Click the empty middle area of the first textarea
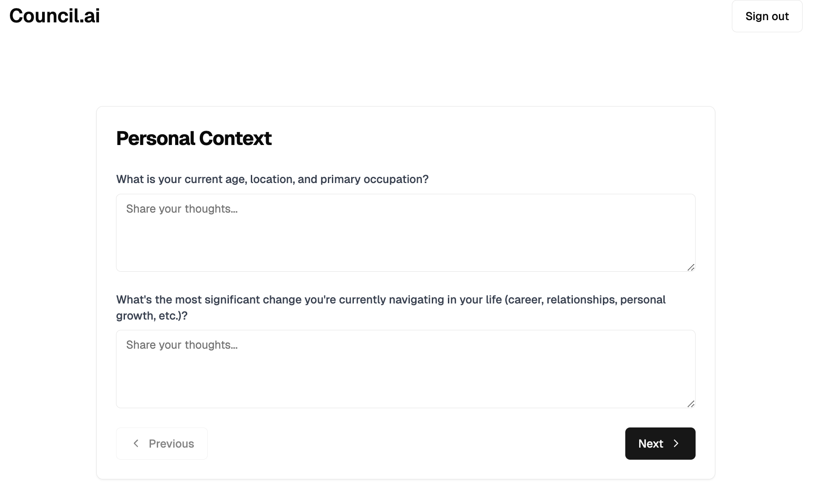The width and height of the screenshot is (834, 504). pos(405,242)
